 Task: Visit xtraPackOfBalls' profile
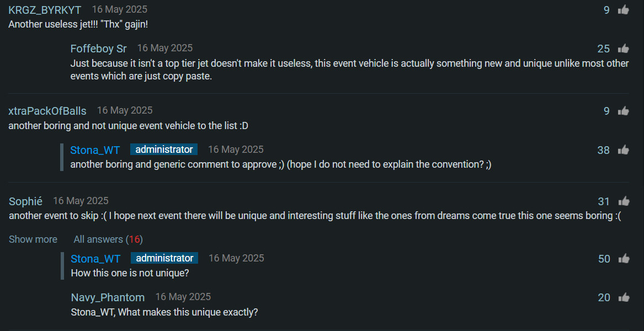tap(47, 111)
